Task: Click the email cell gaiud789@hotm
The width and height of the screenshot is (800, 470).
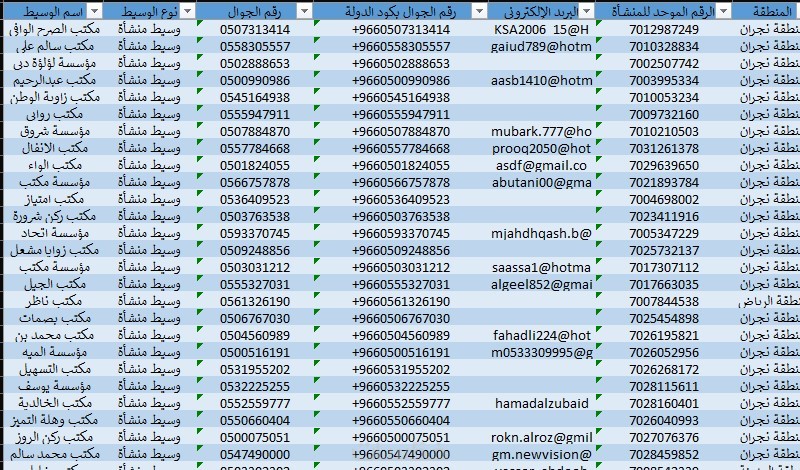Action: click(x=541, y=46)
